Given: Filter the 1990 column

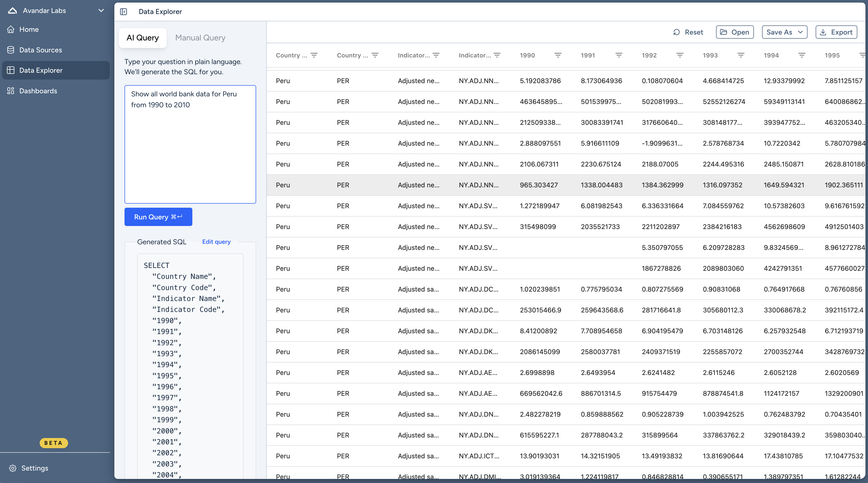Looking at the screenshot, I should 558,55.
